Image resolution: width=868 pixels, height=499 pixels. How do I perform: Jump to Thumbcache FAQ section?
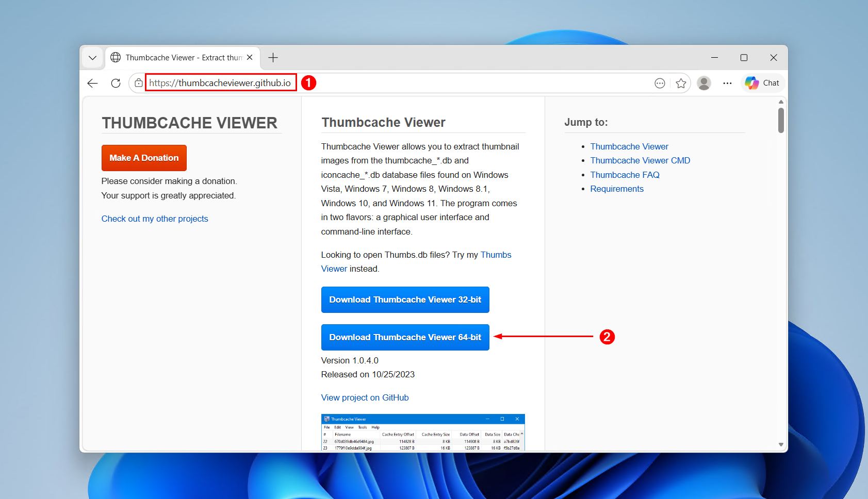coord(625,175)
